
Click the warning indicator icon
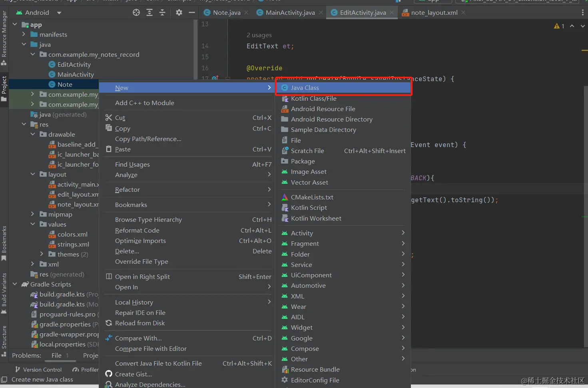coord(557,26)
